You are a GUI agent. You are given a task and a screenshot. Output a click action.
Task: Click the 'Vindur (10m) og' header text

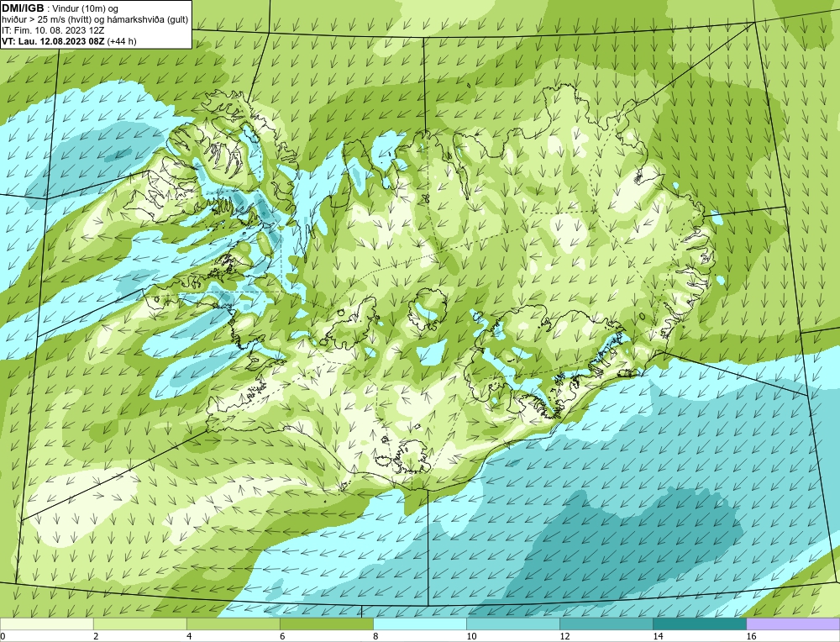(86, 8)
